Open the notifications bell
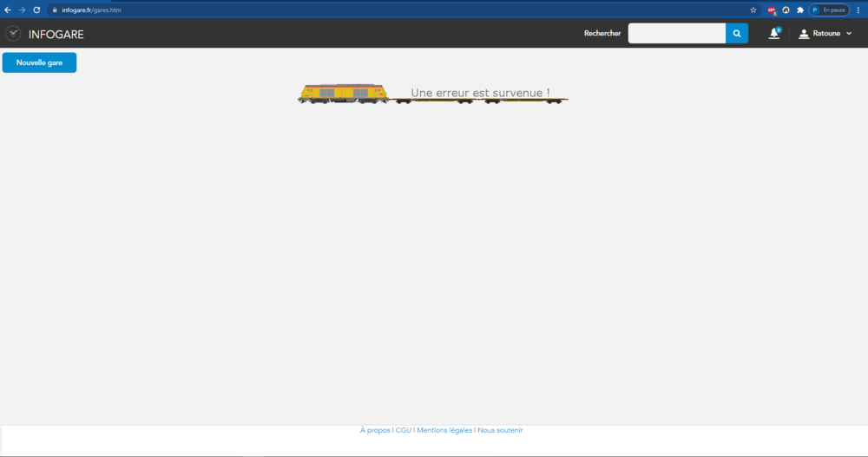Screen dimensions: 868x457 tap(774, 34)
